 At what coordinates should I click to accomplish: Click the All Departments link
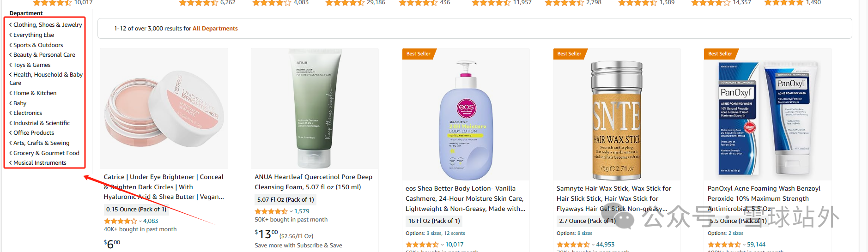[x=215, y=29]
